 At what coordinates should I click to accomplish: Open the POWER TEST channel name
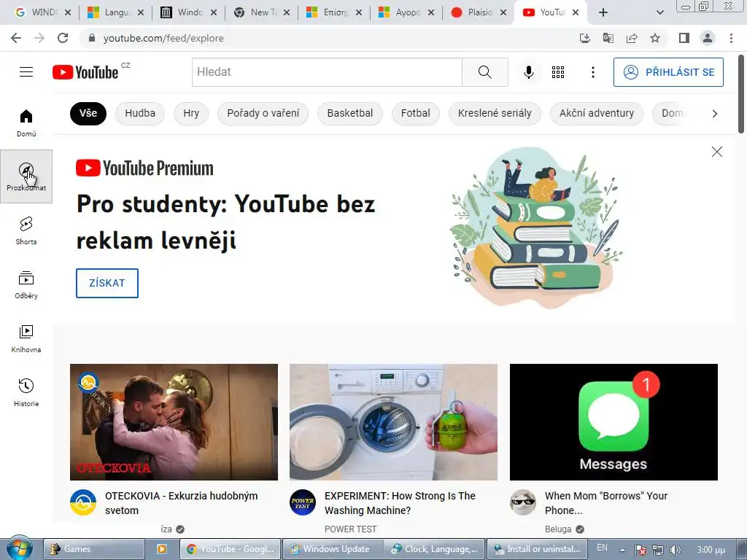coord(350,529)
